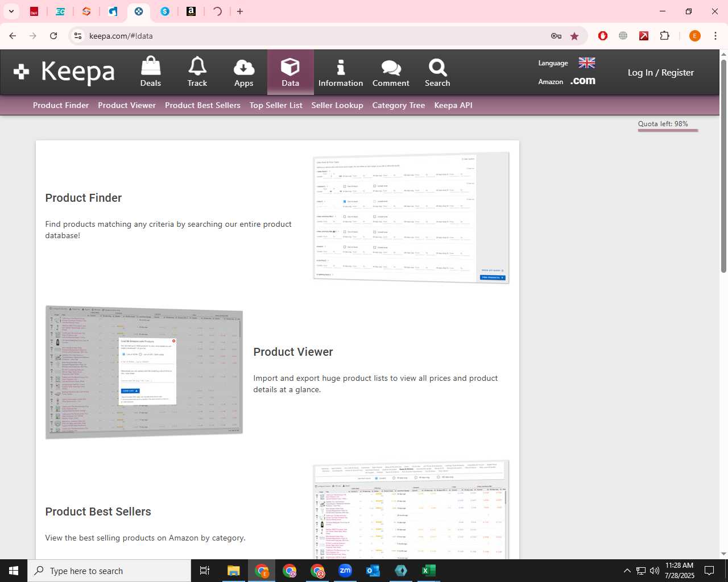Click the Product Viewer heading

[x=293, y=352]
